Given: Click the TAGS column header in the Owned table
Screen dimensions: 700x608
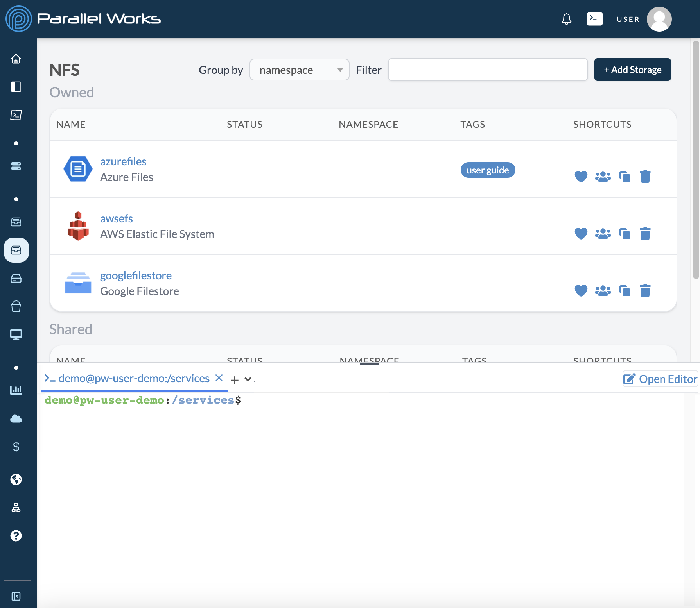Looking at the screenshot, I should point(472,124).
